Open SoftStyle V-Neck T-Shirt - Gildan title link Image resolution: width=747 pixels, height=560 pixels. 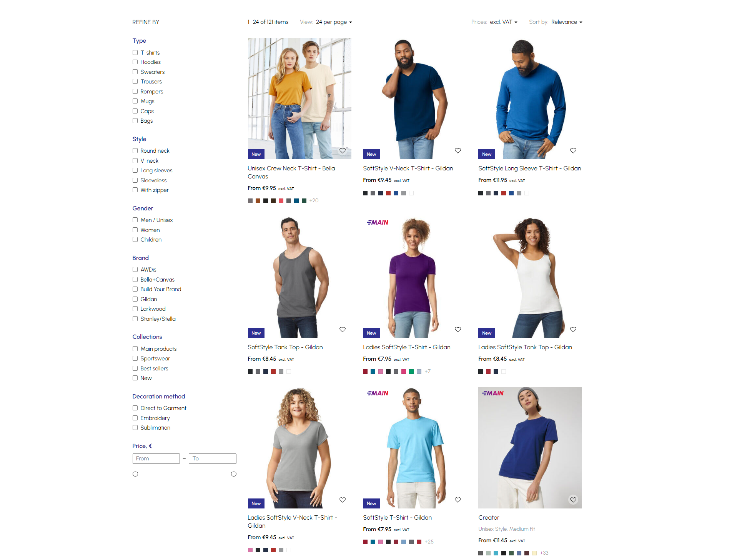pyautogui.click(x=408, y=168)
